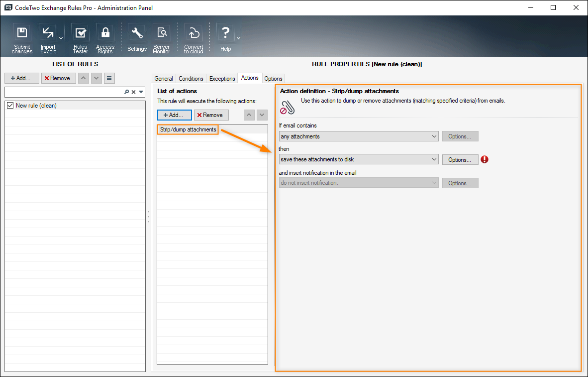Click the search magnifier icon
Screen dimensions: 588x377
(127, 92)
